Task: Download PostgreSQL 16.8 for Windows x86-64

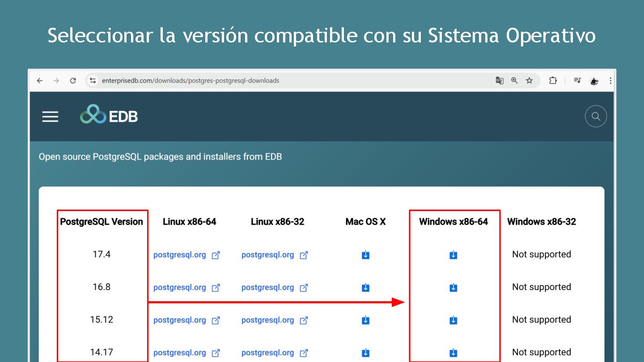Action: [x=453, y=288]
